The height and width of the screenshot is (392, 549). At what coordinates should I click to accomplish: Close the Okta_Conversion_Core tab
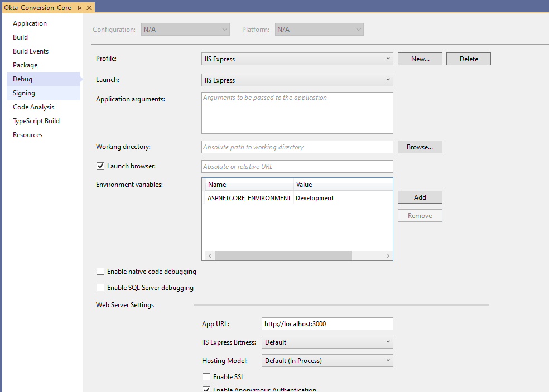click(89, 8)
